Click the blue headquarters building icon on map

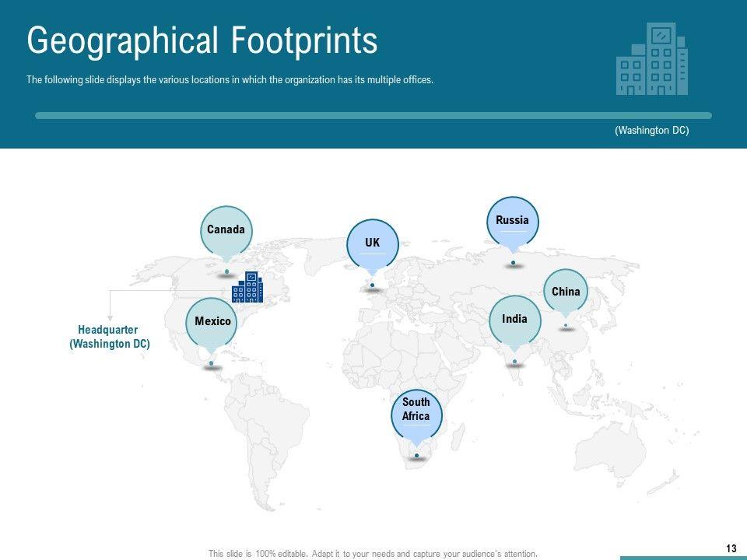247,287
